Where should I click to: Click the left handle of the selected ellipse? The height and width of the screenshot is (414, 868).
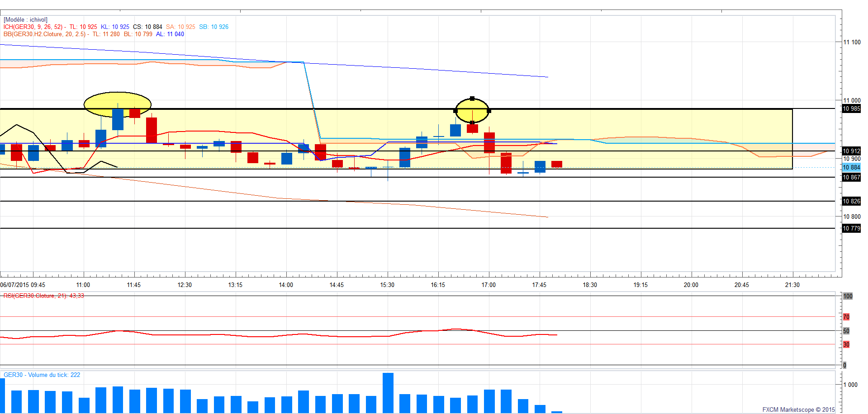coord(455,111)
